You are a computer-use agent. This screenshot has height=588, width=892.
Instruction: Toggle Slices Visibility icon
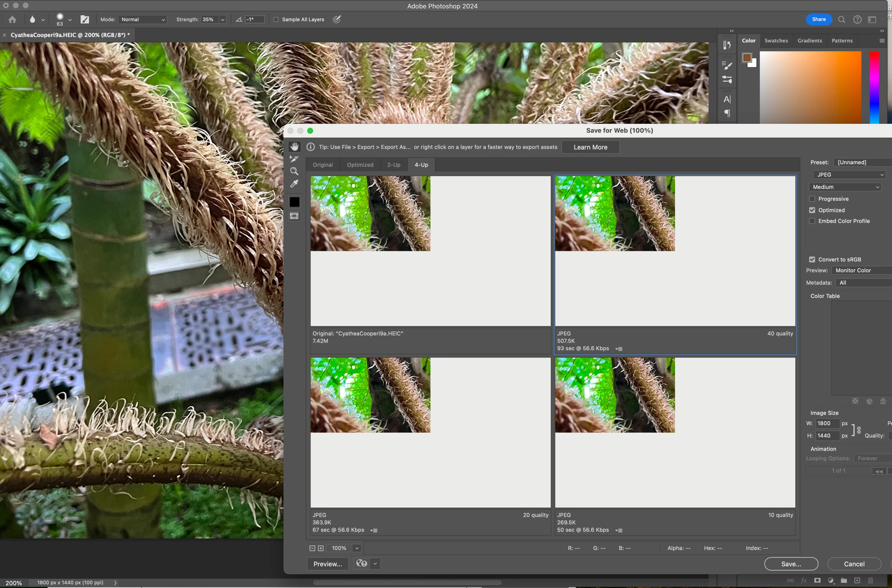tap(294, 216)
